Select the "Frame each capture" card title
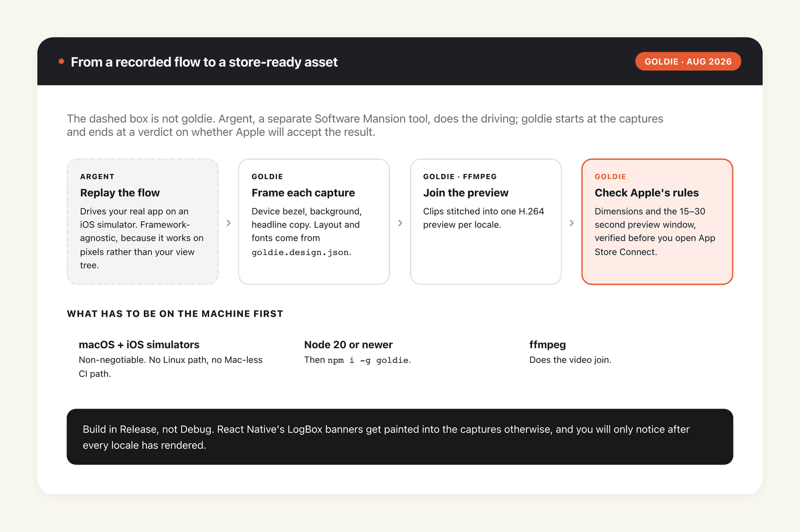 tap(303, 193)
